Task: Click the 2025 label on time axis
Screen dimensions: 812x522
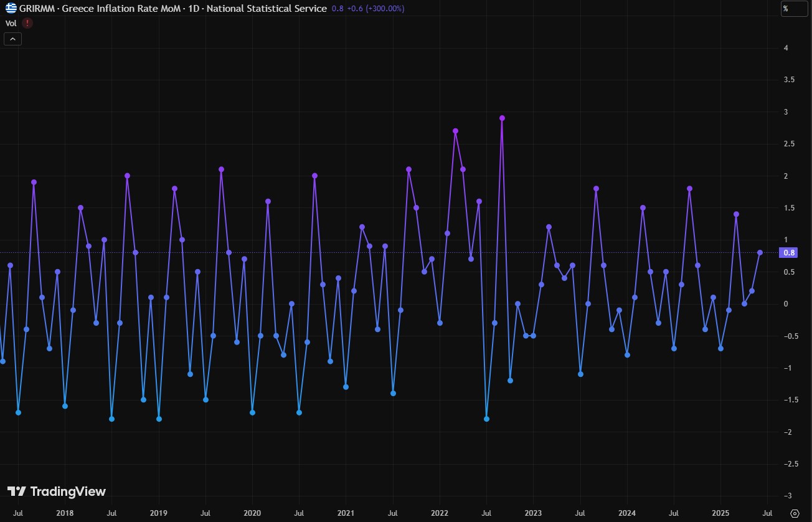Action: tap(720, 513)
